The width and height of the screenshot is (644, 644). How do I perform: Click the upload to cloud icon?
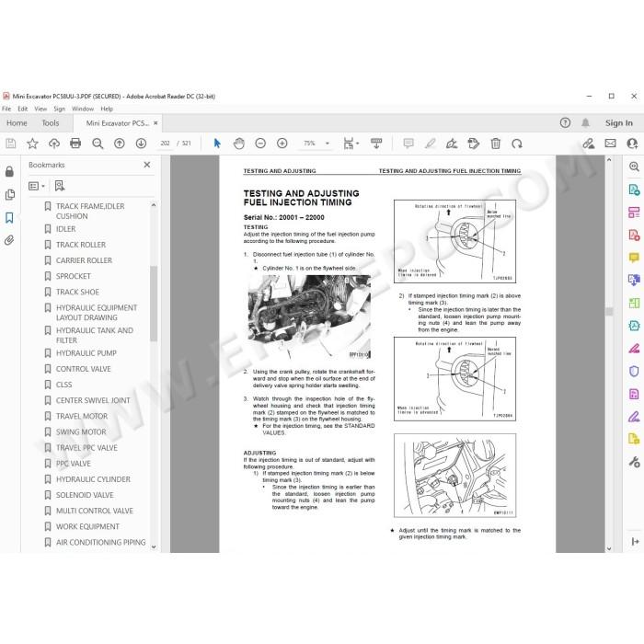tap(54, 144)
